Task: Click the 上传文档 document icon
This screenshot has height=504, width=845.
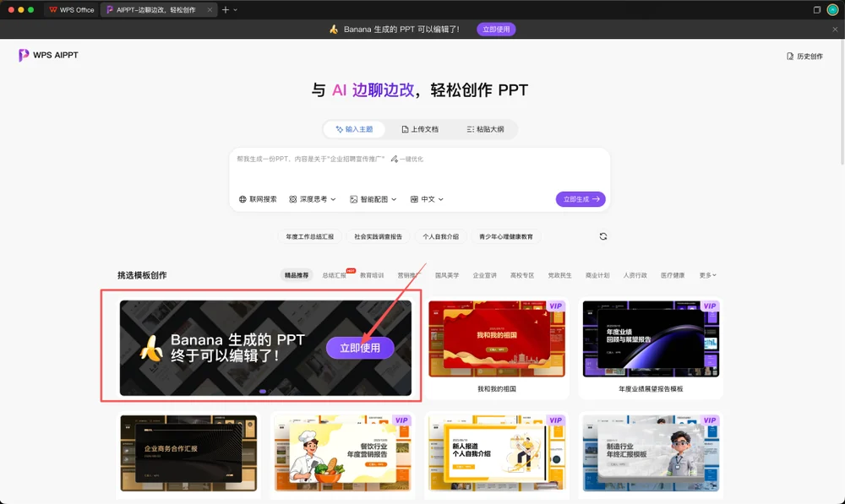Action: (405, 129)
